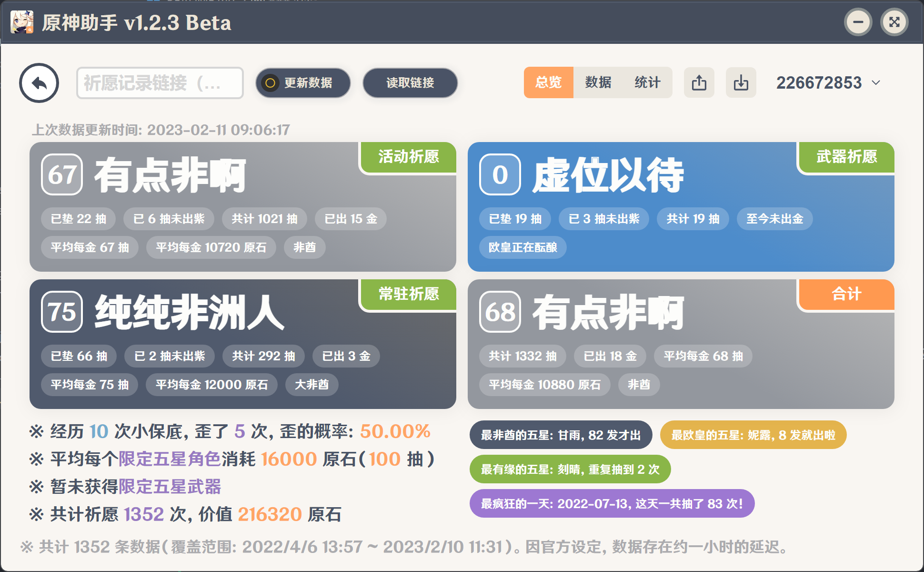
Task: Click the 读取链接 button
Action: click(410, 83)
